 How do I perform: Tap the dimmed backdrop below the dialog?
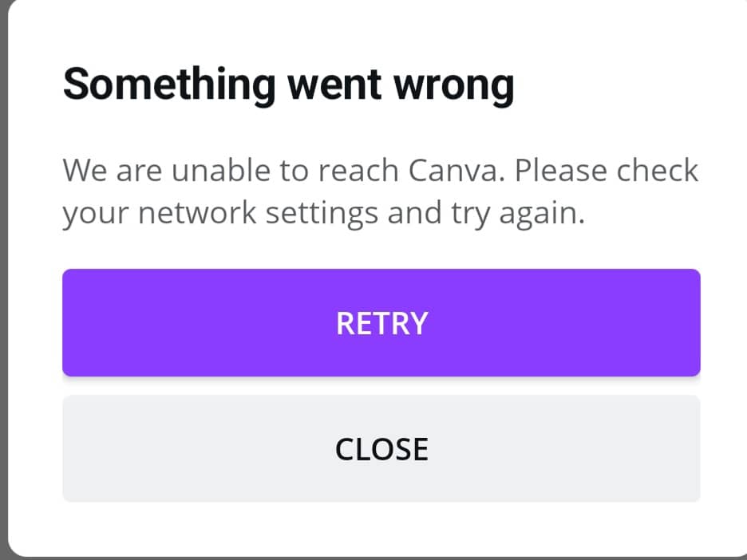click(373, 558)
